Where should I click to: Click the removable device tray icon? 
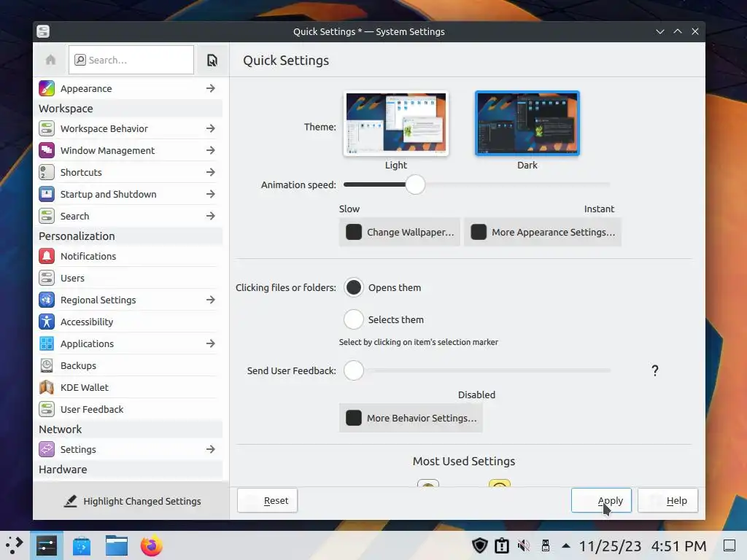tap(546, 545)
